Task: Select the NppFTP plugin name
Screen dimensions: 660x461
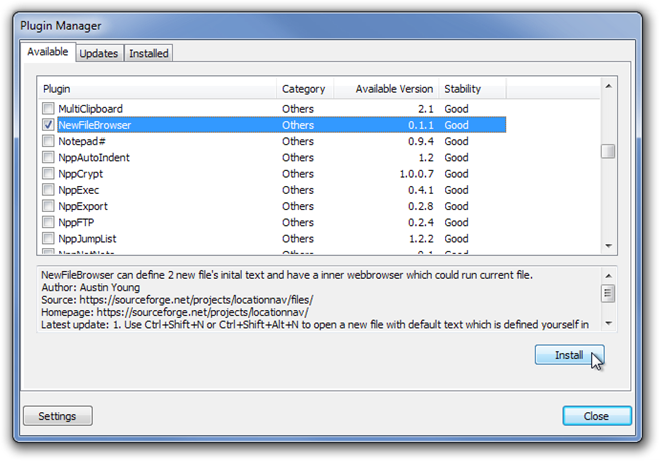Action: click(76, 222)
